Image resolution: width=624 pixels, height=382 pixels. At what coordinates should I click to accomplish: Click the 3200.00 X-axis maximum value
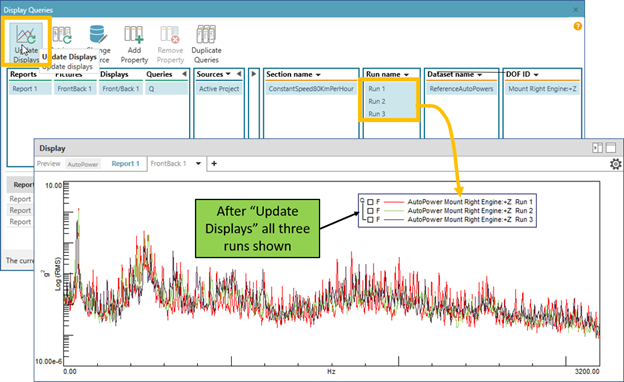pyautogui.click(x=587, y=372)
